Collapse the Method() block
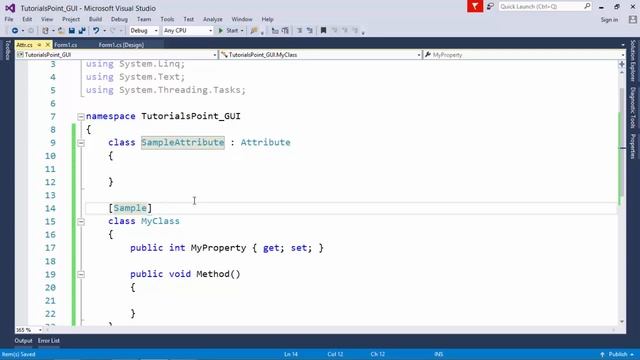Image resolution: width=640 pixels, height=360 pixels. [x=81, y=275]
